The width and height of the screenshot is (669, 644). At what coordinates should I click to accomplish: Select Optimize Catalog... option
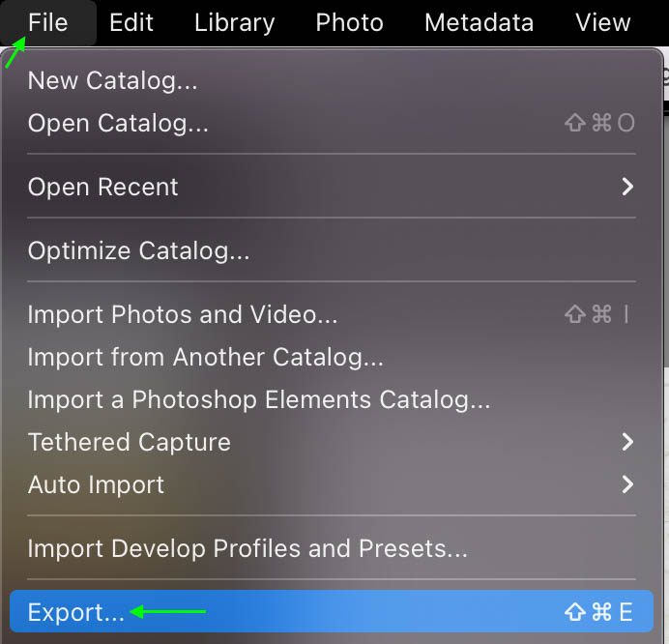tap(332, 250)
